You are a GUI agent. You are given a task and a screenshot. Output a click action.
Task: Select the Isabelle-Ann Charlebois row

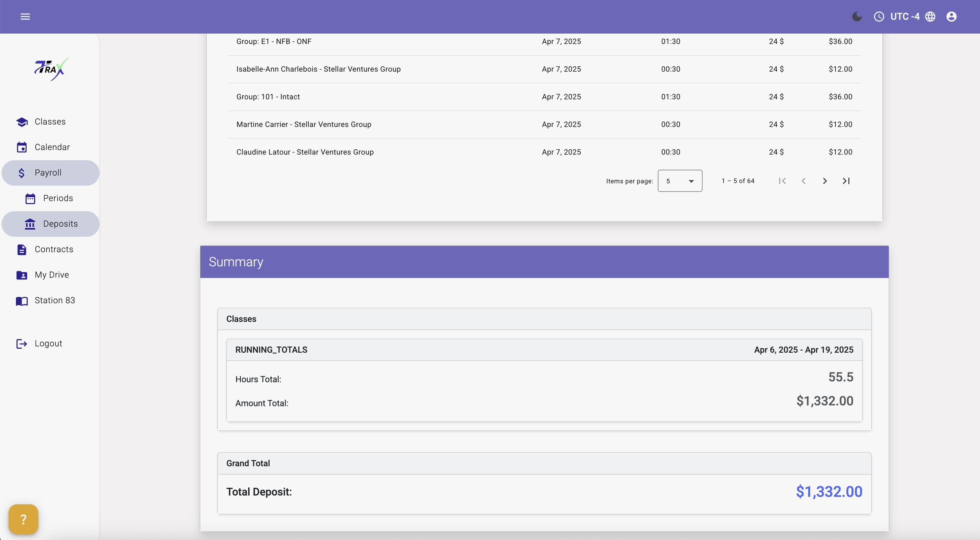(x=544, y=69)
